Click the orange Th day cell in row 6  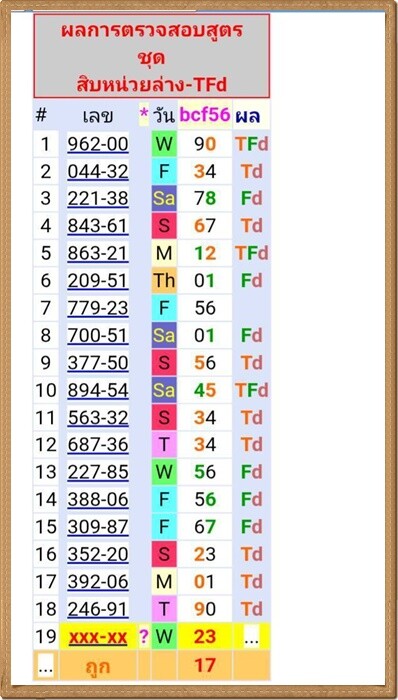(x=164, y=281)
